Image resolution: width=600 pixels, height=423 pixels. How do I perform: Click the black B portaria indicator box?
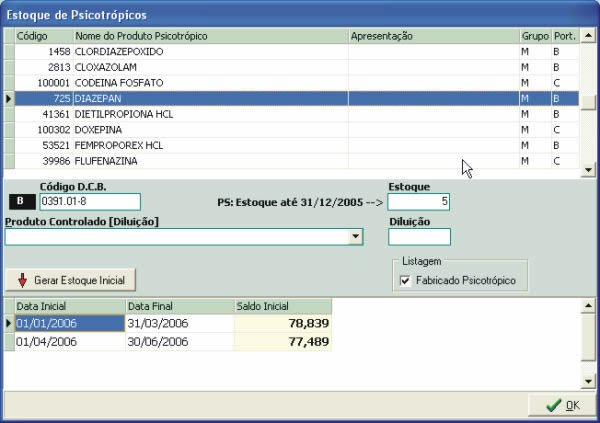click(22, 202)
